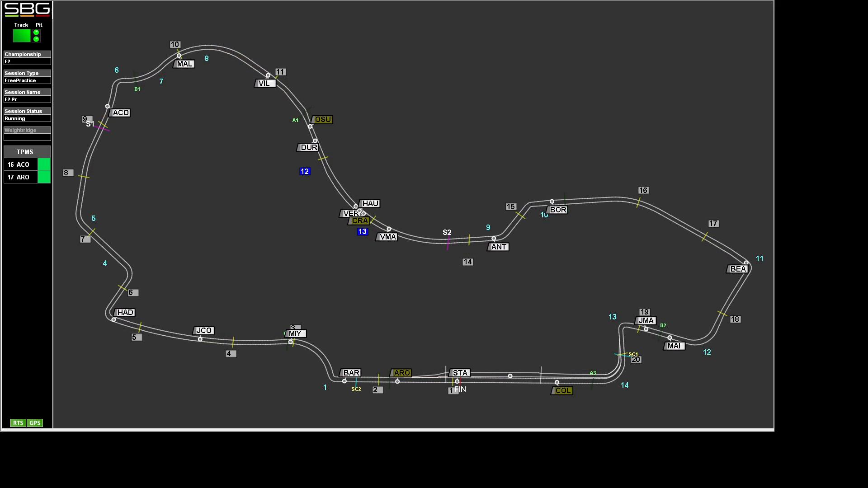Click grey marshal post 17 box
Image resolution: width=868 pixels, height=488 pixels.
click(x=713, y=223)
